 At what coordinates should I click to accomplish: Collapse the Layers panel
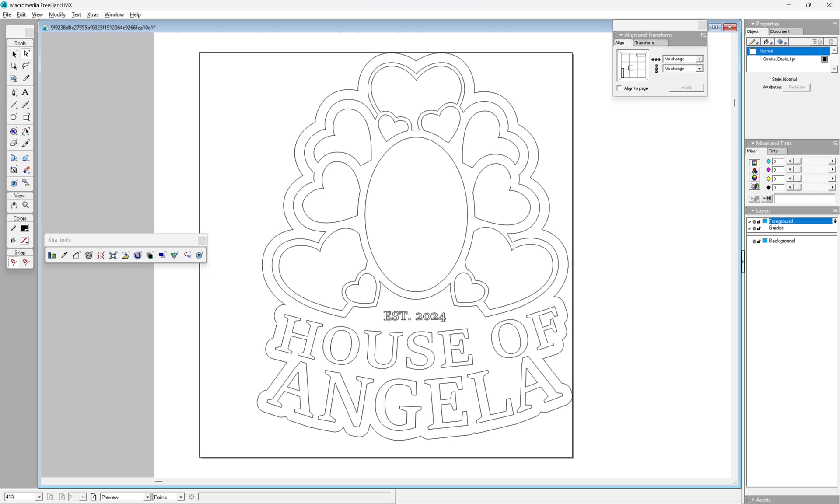(753, 210)
